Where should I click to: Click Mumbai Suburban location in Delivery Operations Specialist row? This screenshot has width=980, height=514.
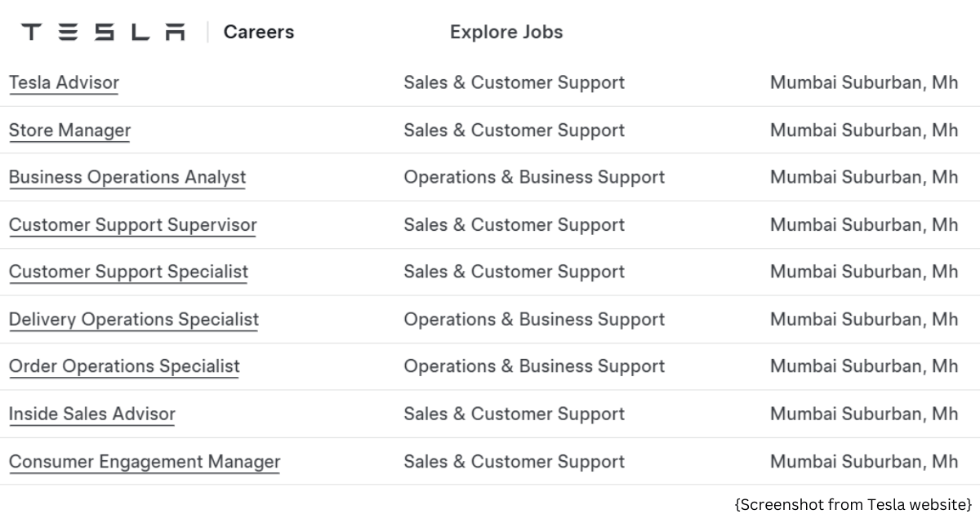point(864,319)
